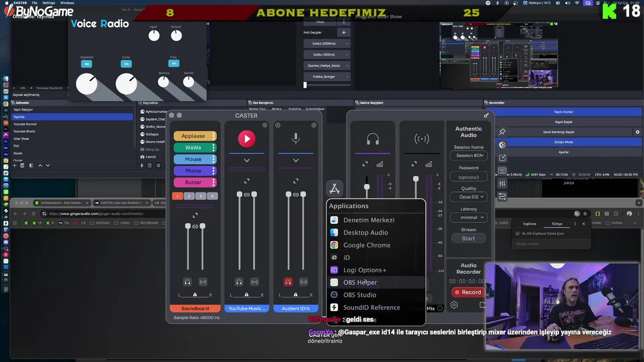This screenshot has height=362, width=644.
Task: Click the pin icon in CASTER side toolbar
Action: pos(502,132)
